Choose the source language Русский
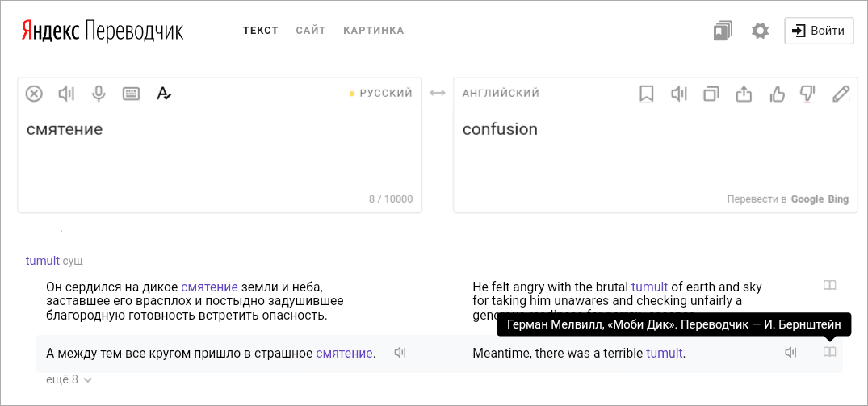868x406 pixels. pyautogui.click(x=385, y=94)
